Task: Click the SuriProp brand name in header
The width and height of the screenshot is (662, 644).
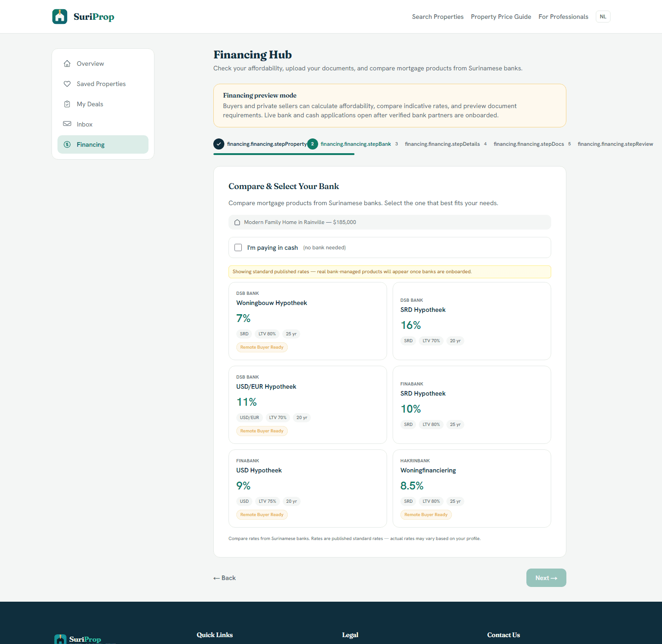Action: click(94, 17)
